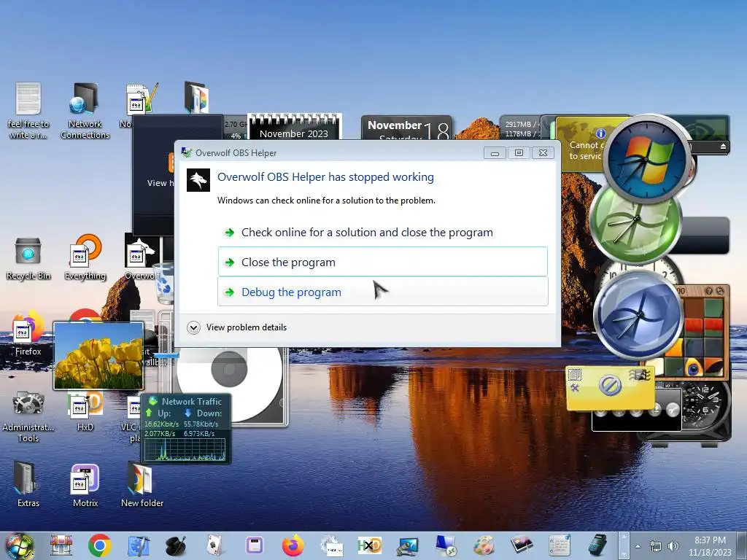Viewport: 747px width, 560px height.
Task: Click the info icon on weather gadget
Action: tap(600, 133)
